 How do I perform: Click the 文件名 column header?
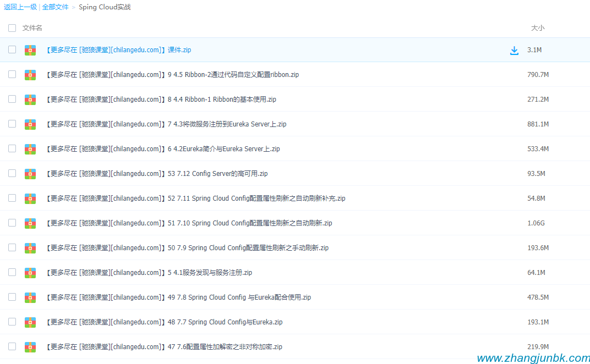(x=32, y=28)
